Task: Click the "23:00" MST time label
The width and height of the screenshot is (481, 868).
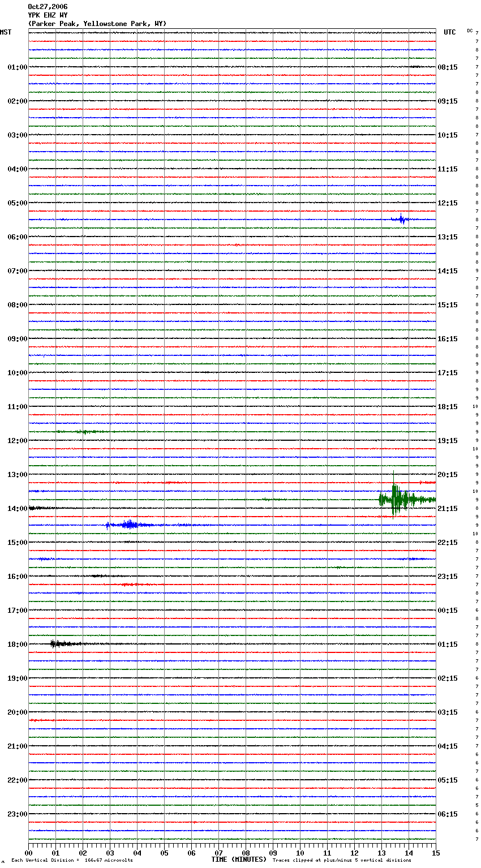Action: point(18,814)
